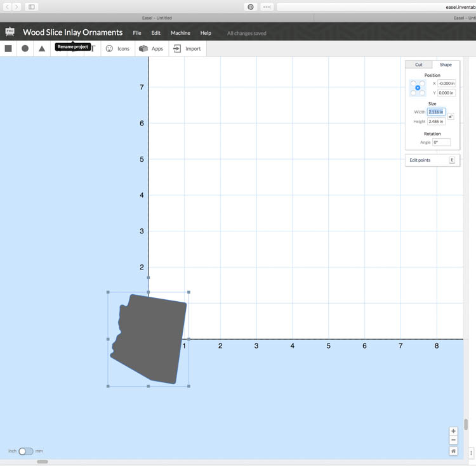The image size is (476, 466).
Task: Click the Easel Pro logo
Action: (x=10, y=32)
